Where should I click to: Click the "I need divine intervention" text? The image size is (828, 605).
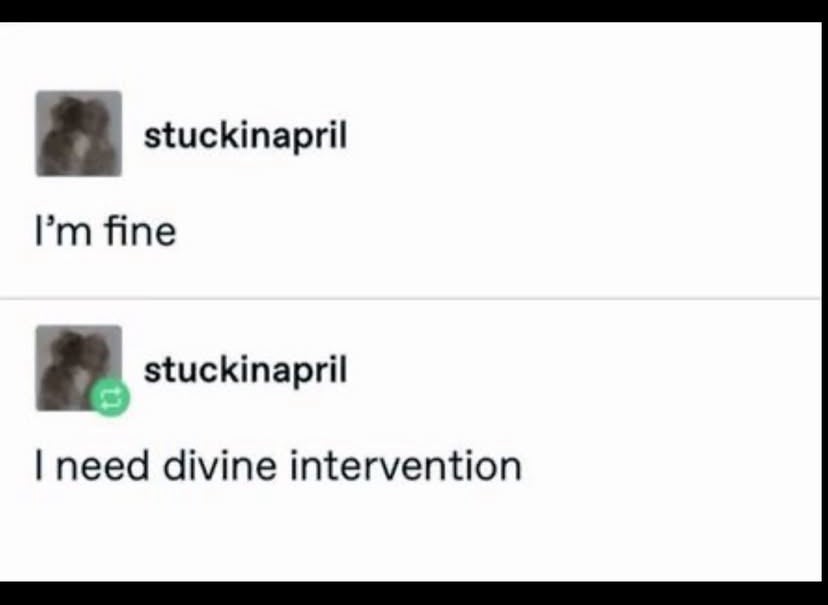click(278, 466)
